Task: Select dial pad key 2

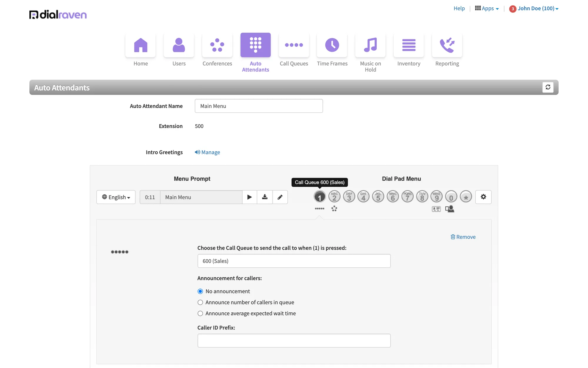Action: click(334, 197)
